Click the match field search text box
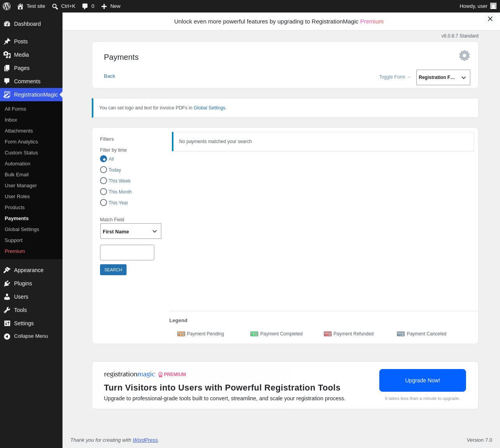 [127, 253]
